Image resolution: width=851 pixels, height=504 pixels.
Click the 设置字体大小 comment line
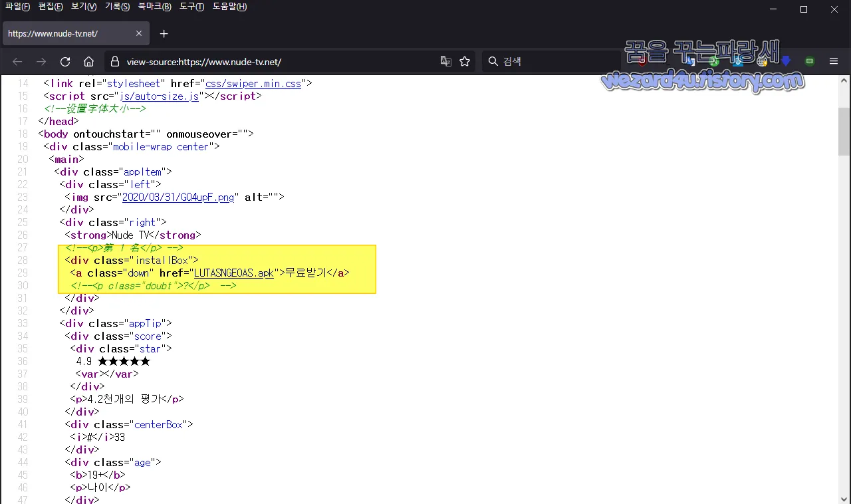tap(94, 109)
